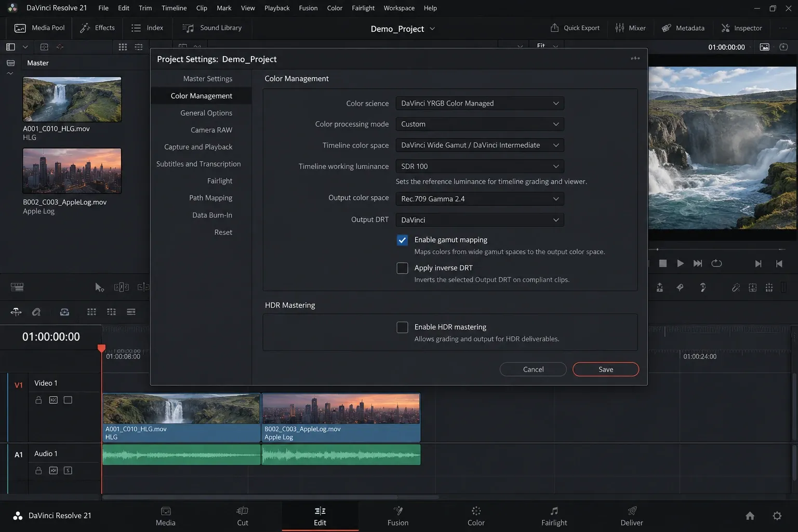Viewport: 798px width, 532px height.
Task: Open the Output DRT dropdown
Action: [x=480, y=220]
